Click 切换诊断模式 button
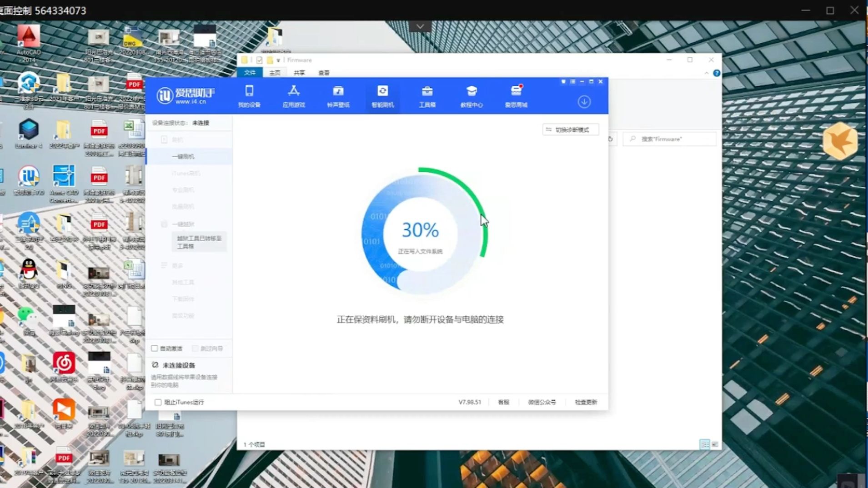 (x=571, y=129)
